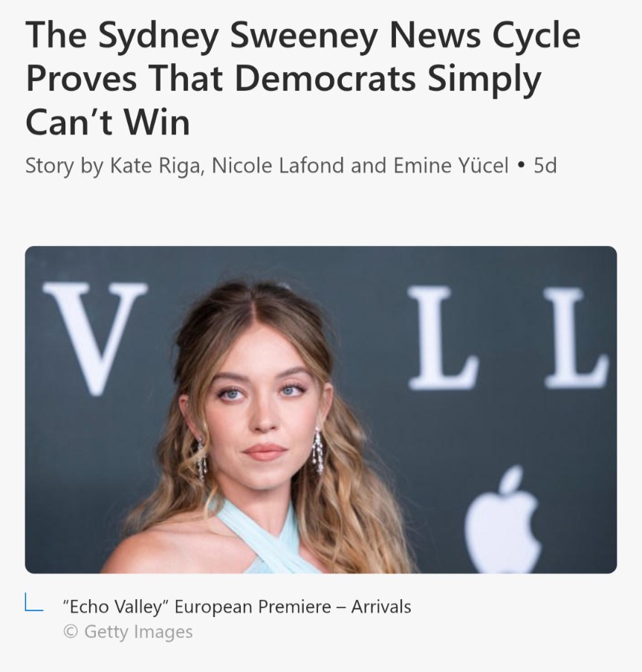Click the copyright symbol before Getty Images

(71, 631)
